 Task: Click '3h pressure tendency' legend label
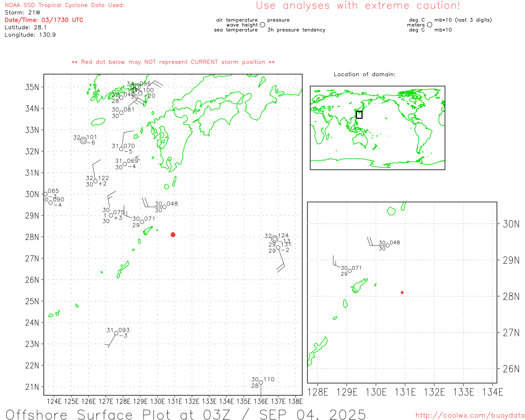(297, 30)
